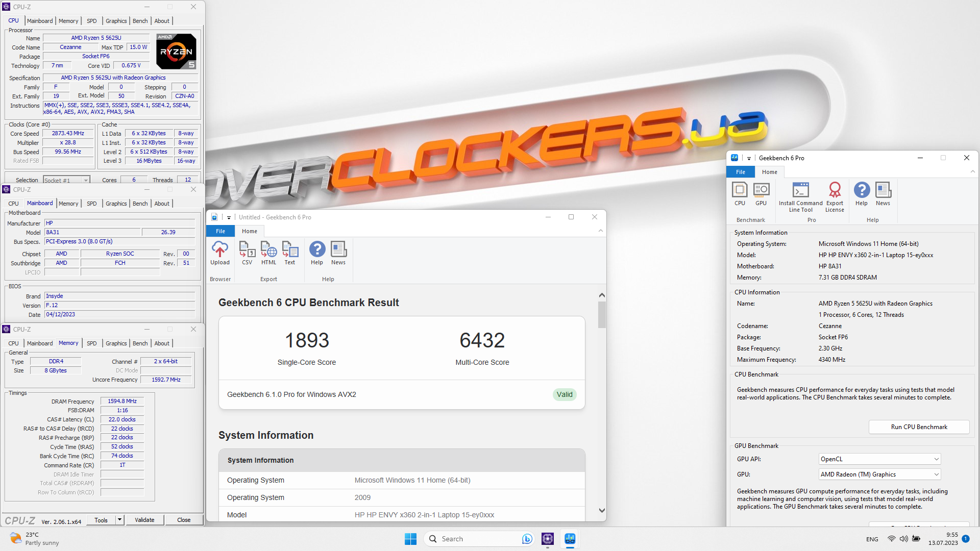
Task: Click scroll up arrow in Geekbench result
Action: pos(602,295)
